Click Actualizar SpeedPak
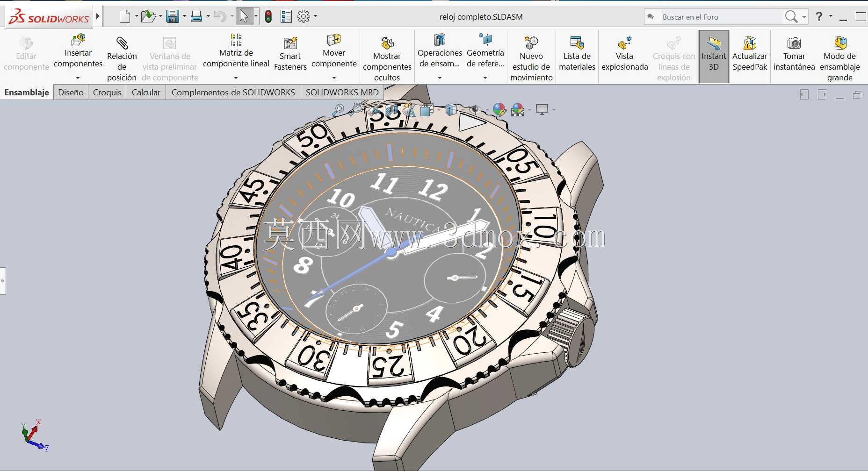This screenshot has height=471, width=868. click(x=750, y=54)
